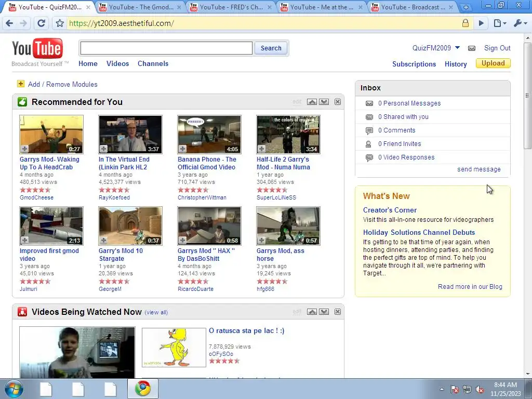Screen dimensions: 532x399
Task: Reload the page with refresh icon
Action: [42, 23]
